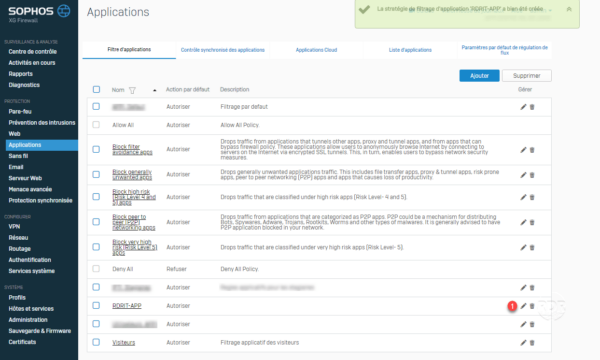Viewport: 600px width, 360px height.
Task: Edit the 'Filtrage par defaut' policy row
Action: [x=523, y=107]
